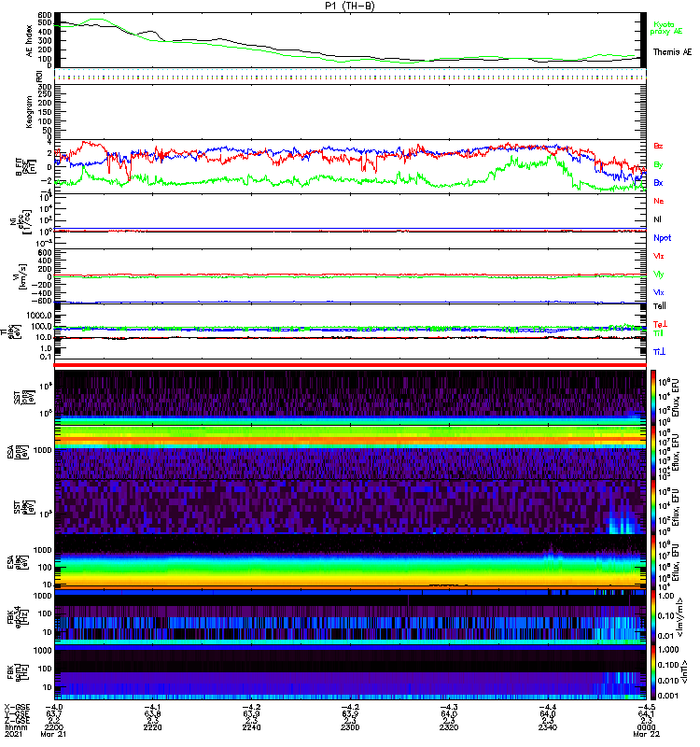Screen dimensions: 700x747
Task: Click the "X-GSE" ephemeris row label
Action: 17,707
